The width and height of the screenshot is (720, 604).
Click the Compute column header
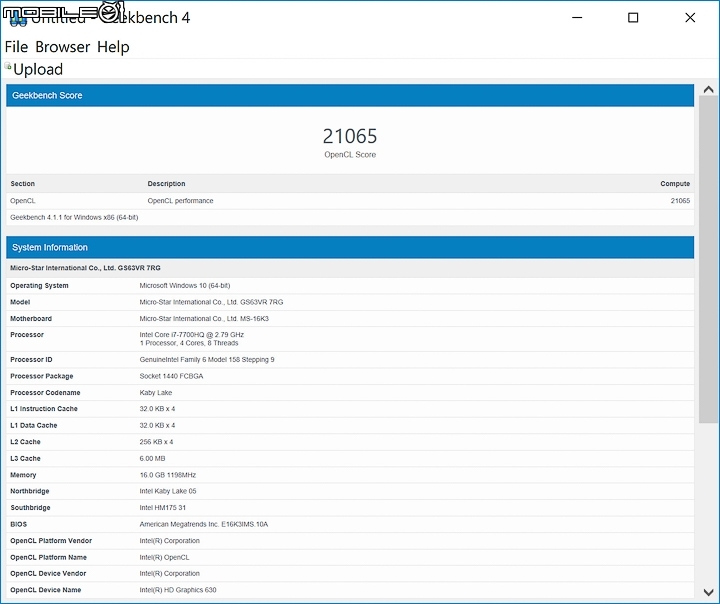[675, 184]
